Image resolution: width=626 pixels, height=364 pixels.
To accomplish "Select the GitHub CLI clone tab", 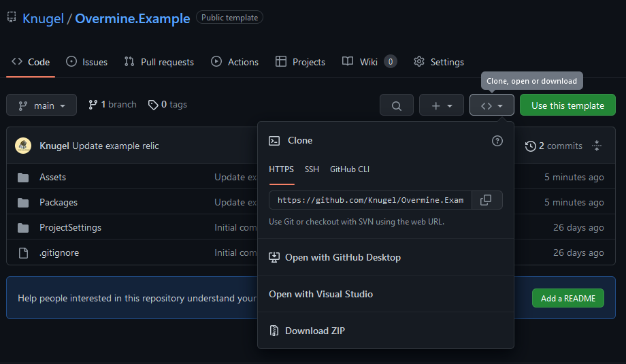I will pos(349,169).
